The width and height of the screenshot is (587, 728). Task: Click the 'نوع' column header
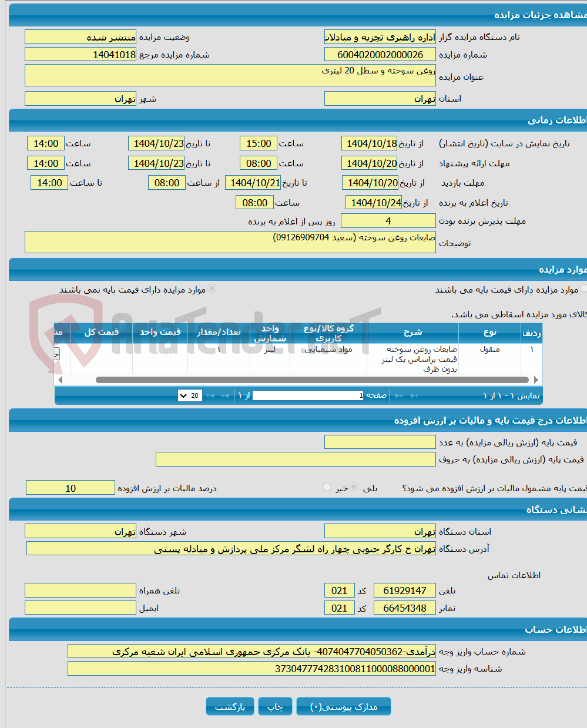(490, 332)
